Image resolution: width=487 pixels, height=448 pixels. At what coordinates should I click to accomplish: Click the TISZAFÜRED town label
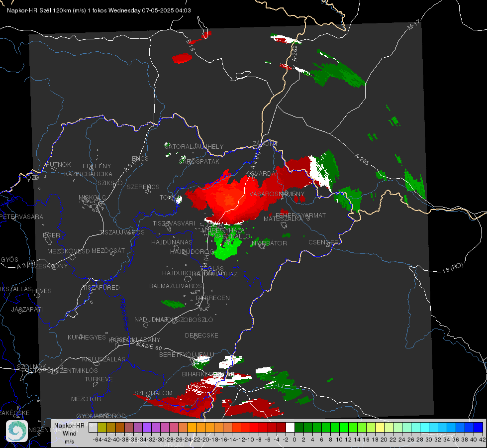[101, 287]
